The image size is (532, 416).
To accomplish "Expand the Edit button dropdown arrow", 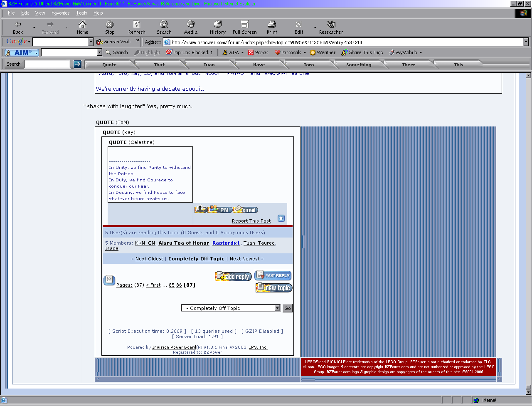I will coord(315,28).
